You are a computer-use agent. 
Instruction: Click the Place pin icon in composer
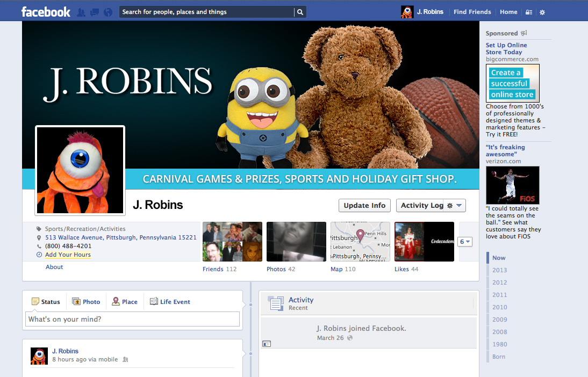(x=116, y=301)
